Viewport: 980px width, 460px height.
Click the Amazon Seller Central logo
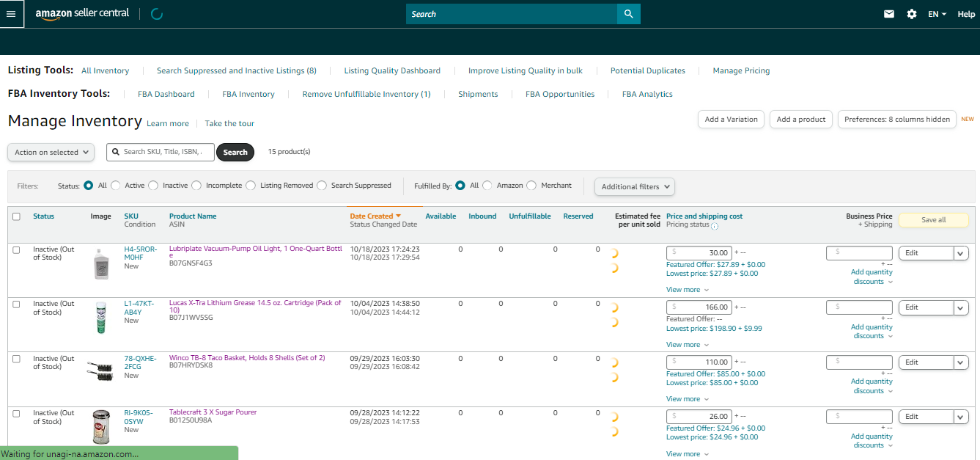82,14
